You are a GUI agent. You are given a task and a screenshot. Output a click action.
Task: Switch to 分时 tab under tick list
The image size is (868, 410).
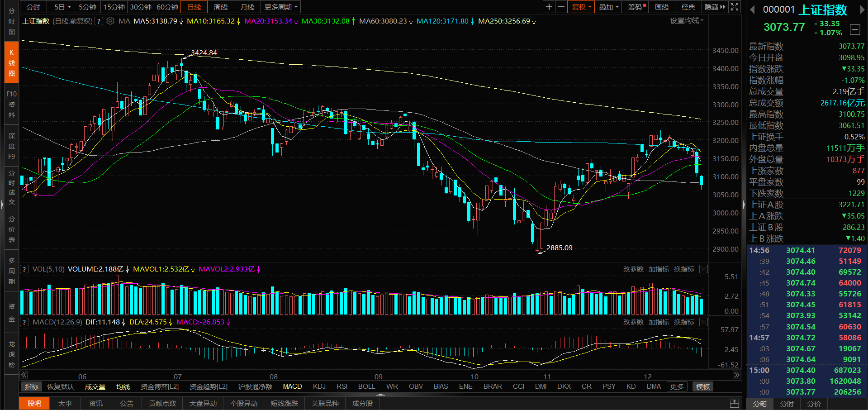(x=787, y=404)
